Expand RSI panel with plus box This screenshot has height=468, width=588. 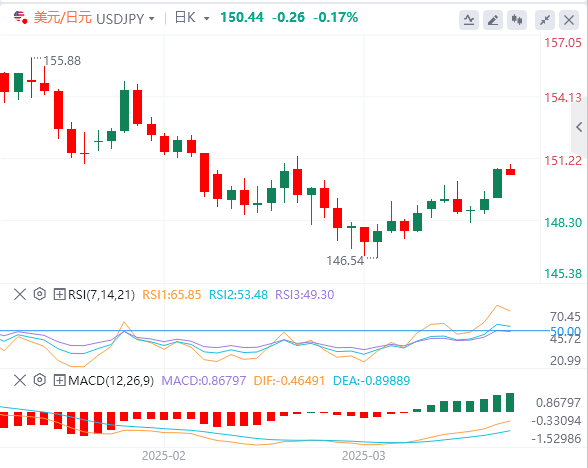pos(59,294)
